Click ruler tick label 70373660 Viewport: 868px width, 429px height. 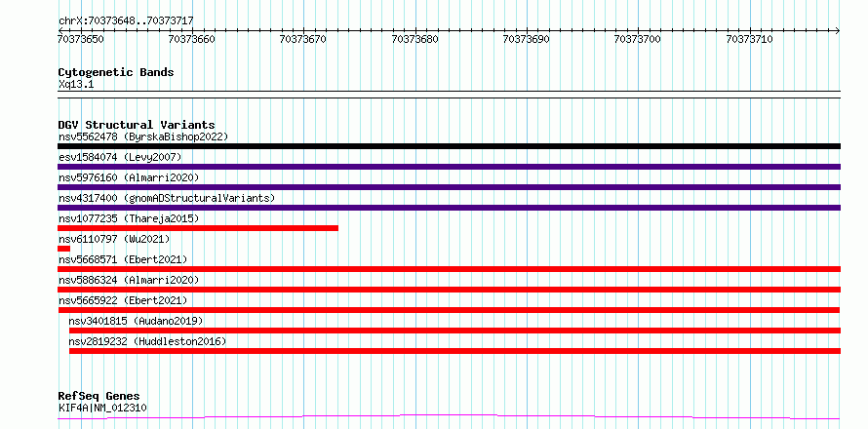point(191,39)
